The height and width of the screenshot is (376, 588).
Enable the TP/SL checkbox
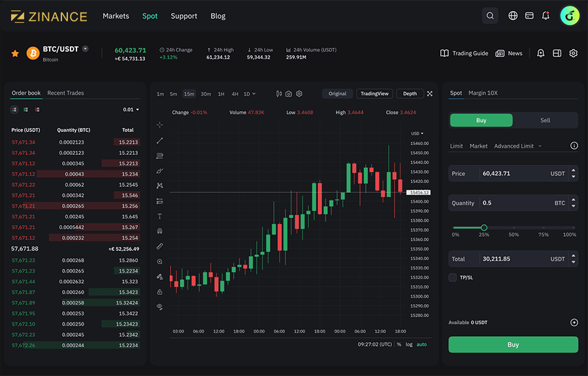[453, 277]
